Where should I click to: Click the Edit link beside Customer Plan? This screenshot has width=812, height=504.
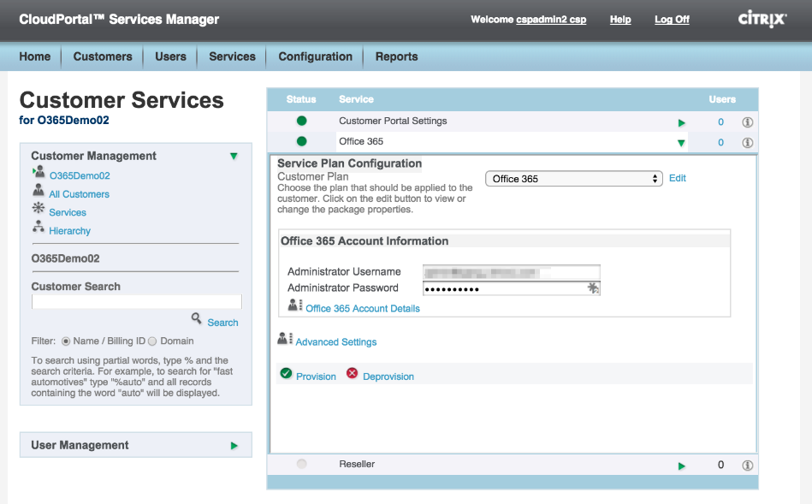coord(678,178)
